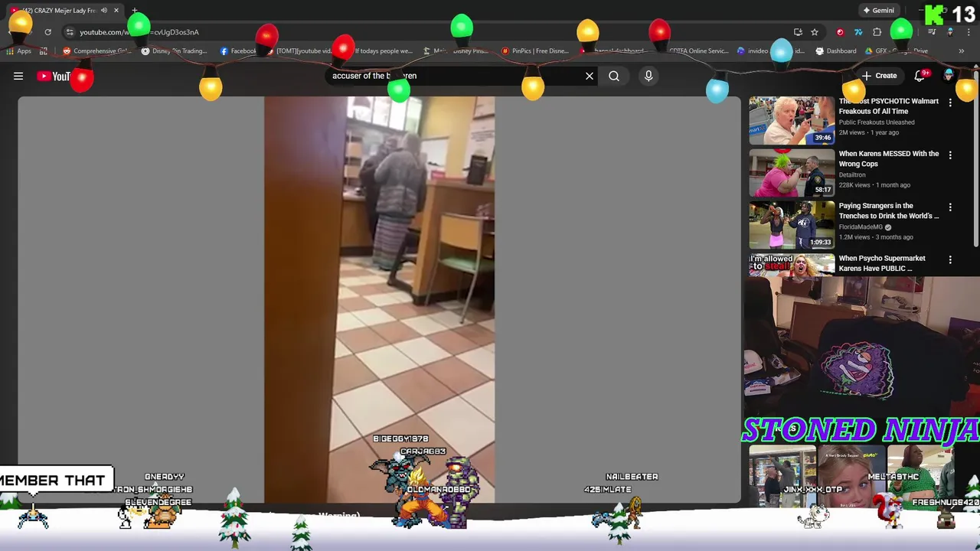The width and height of the screenshot is (980, 551).
Task: Open the YouTube hamburger guide menu
Action: click(x=18, y=76)
